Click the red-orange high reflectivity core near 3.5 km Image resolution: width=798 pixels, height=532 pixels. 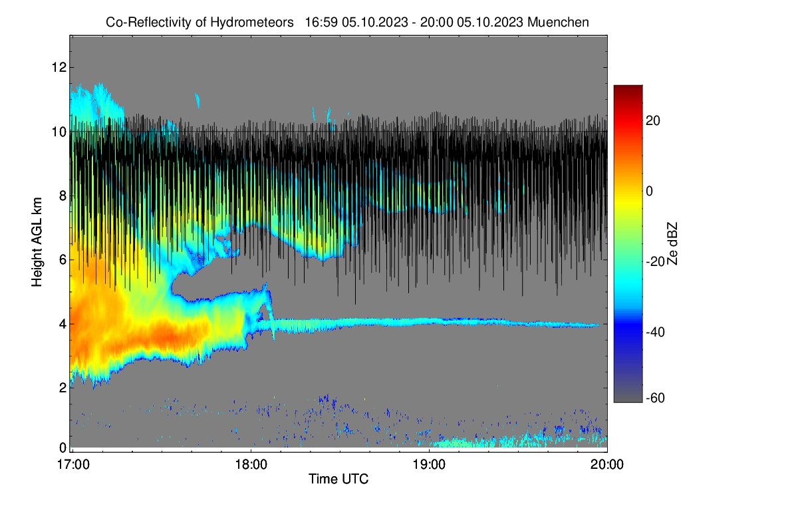pyautogui.click(x=166, y=334)
